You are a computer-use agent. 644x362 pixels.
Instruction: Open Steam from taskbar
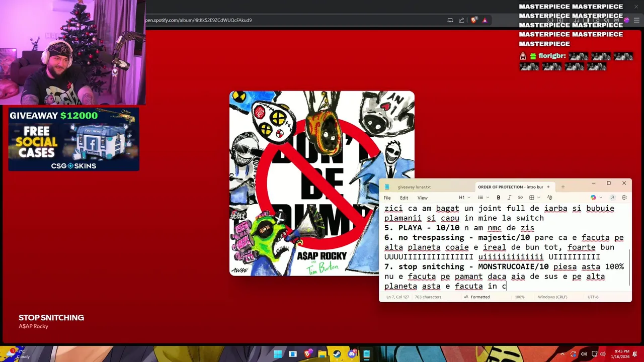(337, 354)
